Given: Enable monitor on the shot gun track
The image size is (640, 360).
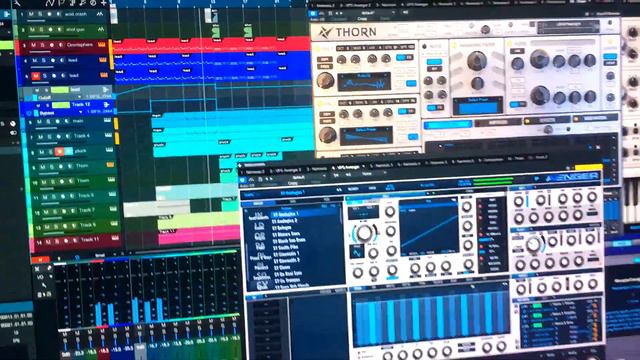Looking at the screenshot, I should click(x=59, y=29).
